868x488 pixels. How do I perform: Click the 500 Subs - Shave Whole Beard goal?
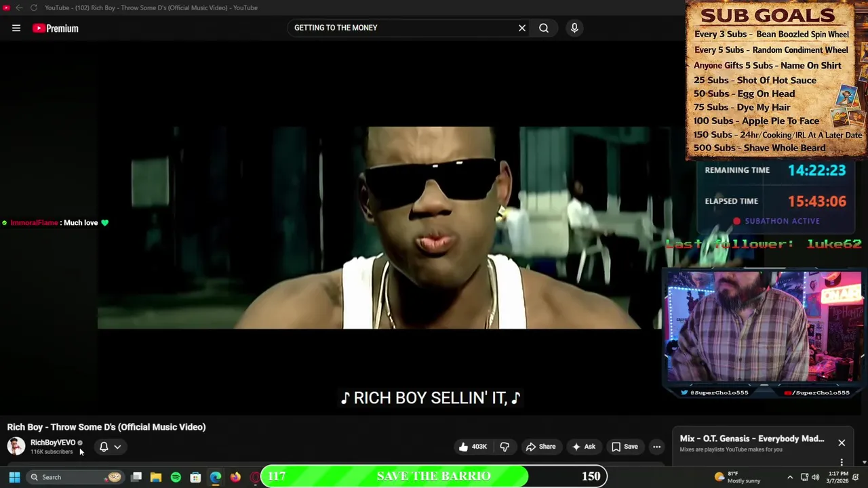coord(759,148)
